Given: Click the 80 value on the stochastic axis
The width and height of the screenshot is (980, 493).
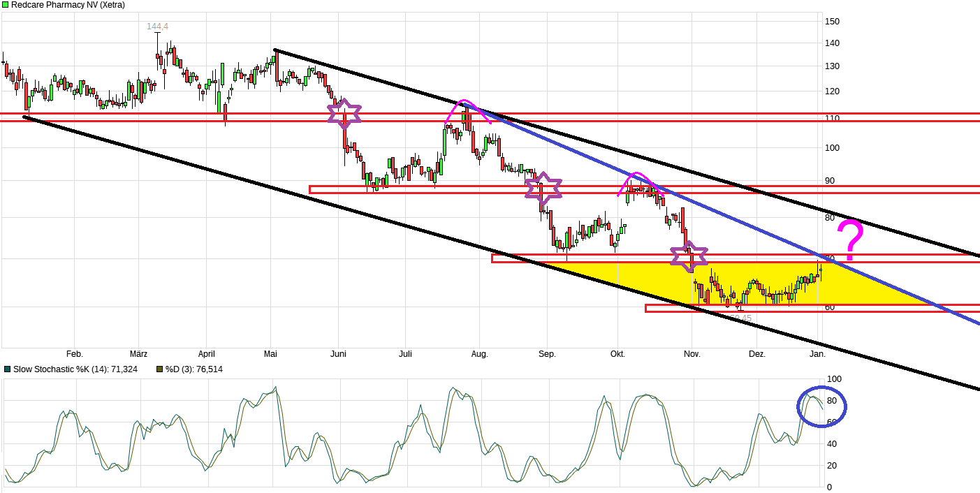Looking at the screenshot, I should (832, 401).
